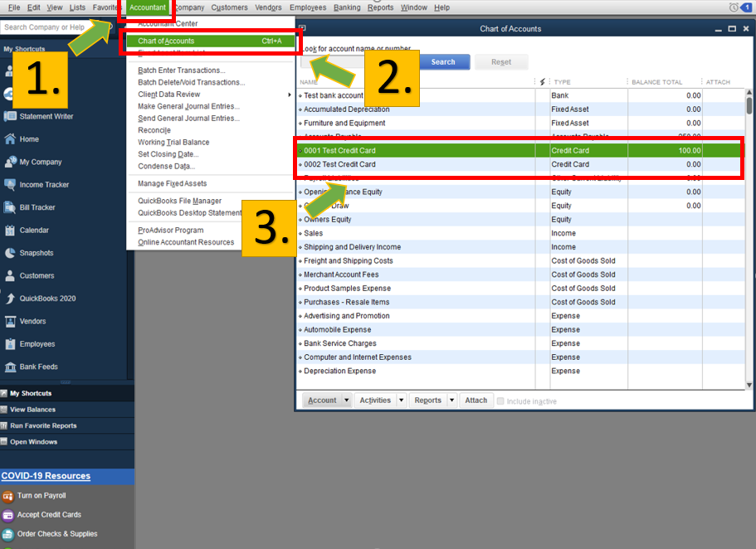The height and width of the screenshot is (549, 756).
Task: Open the Calendar shortcut icon
Action: point(10,230)
